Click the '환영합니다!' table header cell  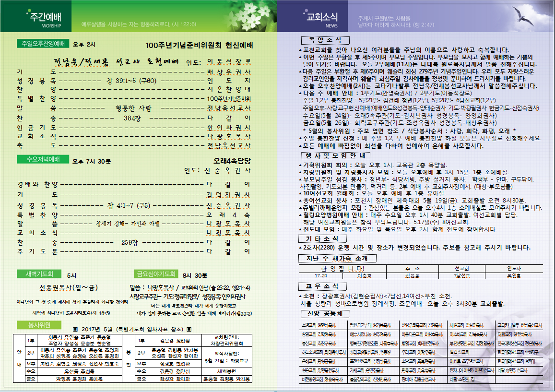coord(342,268)
